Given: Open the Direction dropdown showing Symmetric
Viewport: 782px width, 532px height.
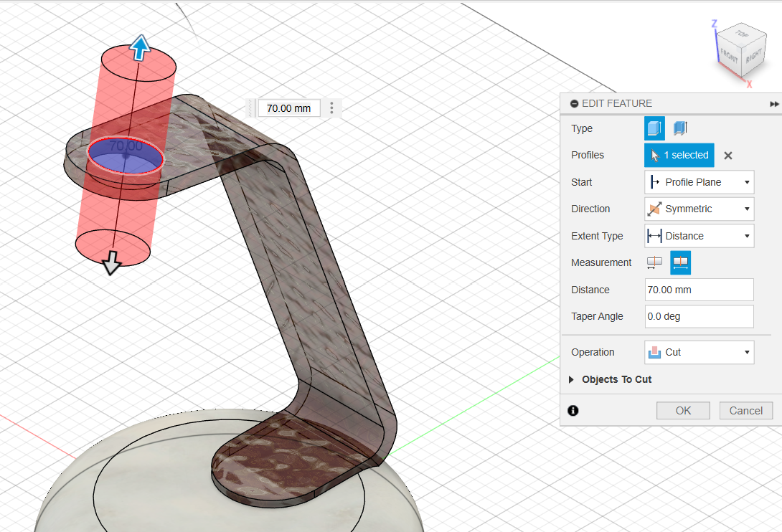Looking at the screenshot, I should [x=699, y=209].
